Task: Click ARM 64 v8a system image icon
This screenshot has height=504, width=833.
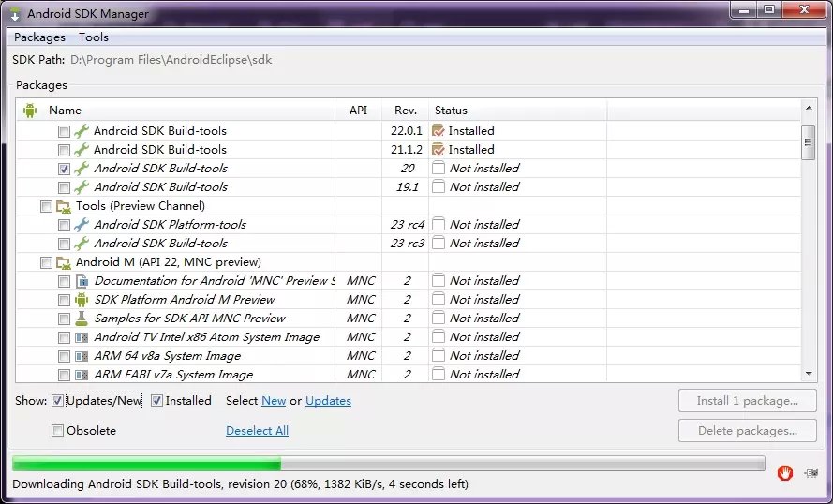Action: [82, 356]
